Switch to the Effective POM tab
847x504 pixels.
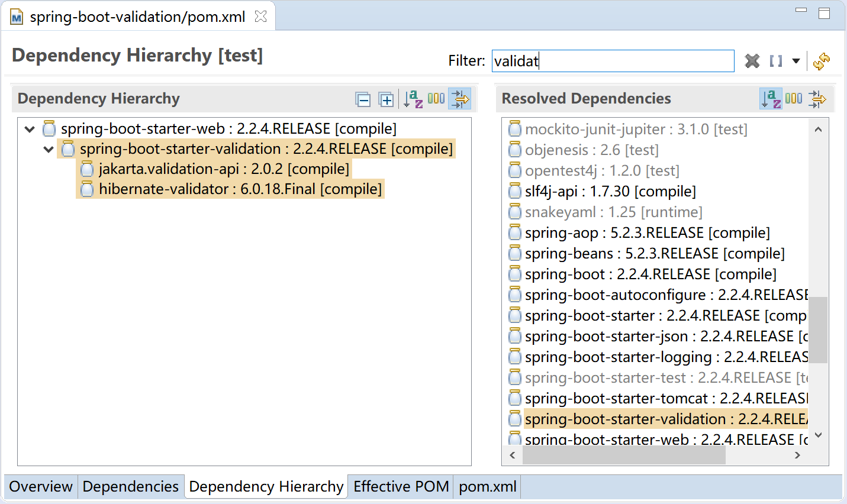click(401, 486)
